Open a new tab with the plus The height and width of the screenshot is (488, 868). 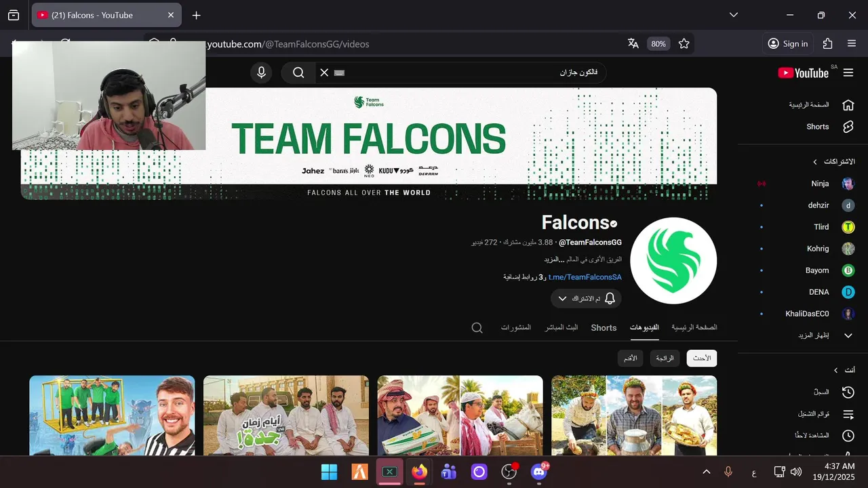[196, 15]
